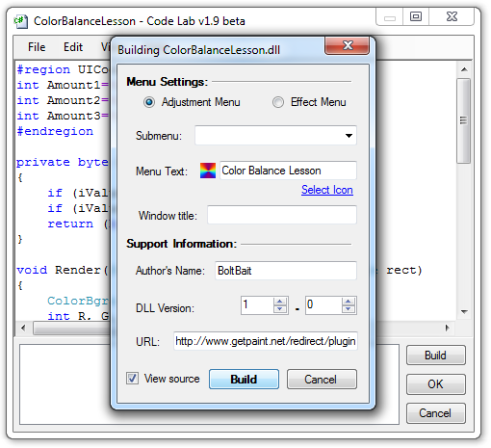Click the Build button in the dialog
Viewport: 491px width, 448px height.
point(244,380)
